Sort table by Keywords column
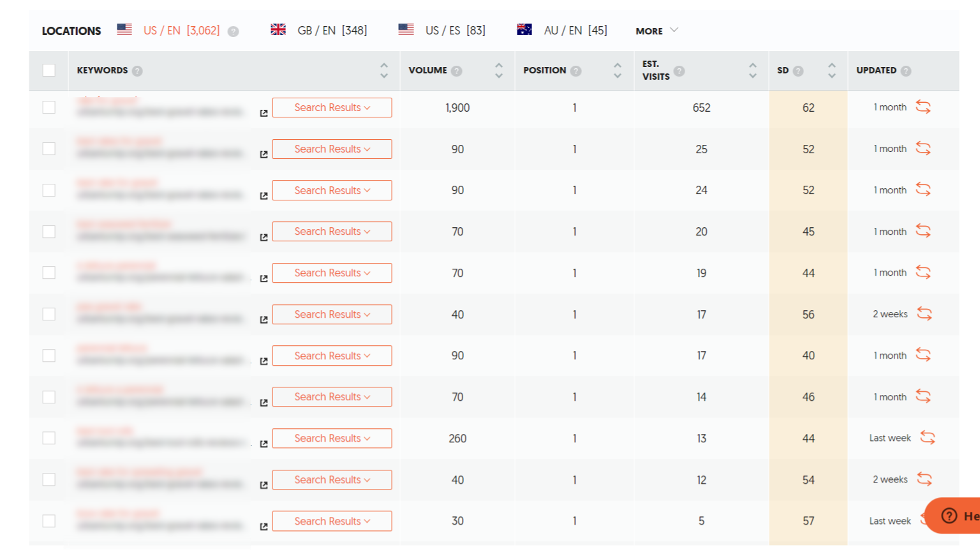Image resolution: width=980 pixels, height=554 pixels. pos(383,70)
